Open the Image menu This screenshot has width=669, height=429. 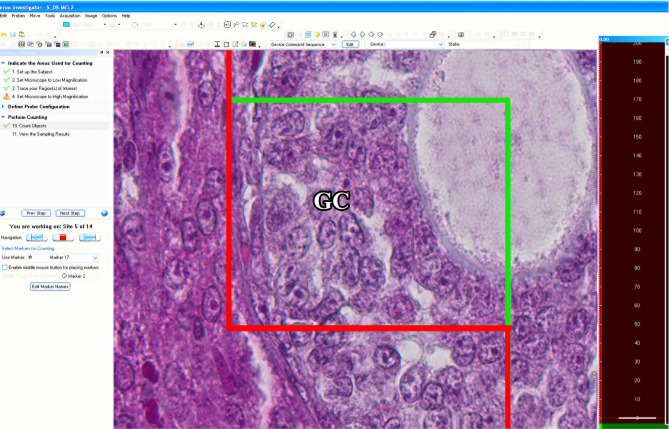(x=91, y=15)
